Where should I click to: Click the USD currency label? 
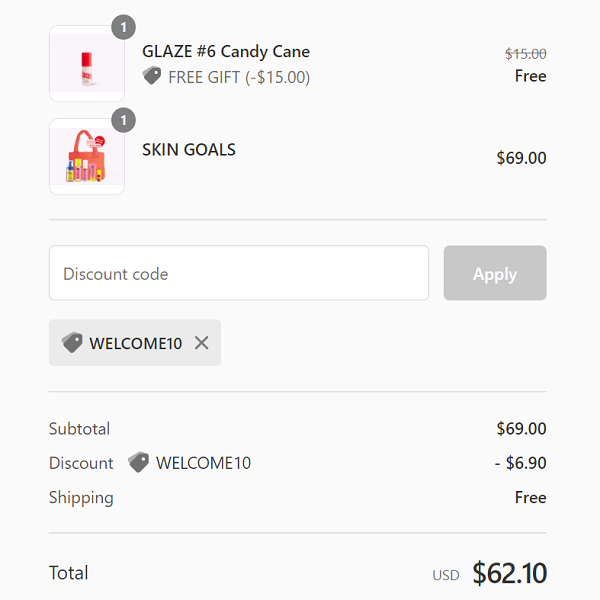click(446, 575)
